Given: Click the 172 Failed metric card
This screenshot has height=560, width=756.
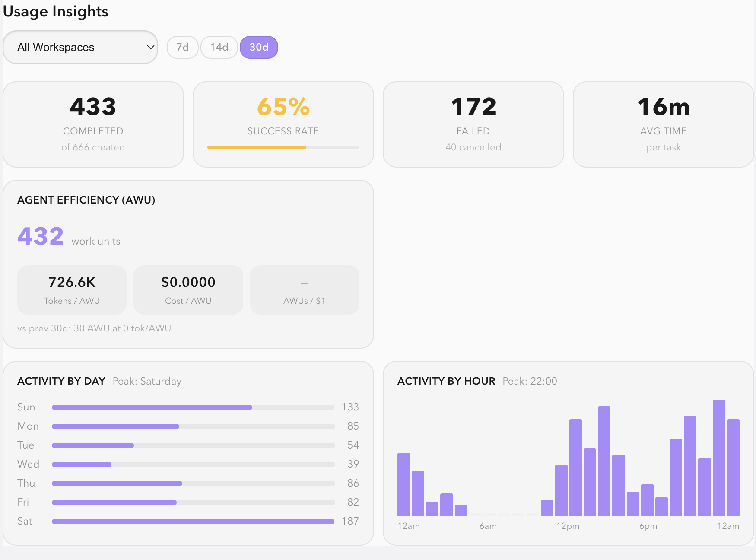Looking at the screenshot, I should [x=473, y=124].
